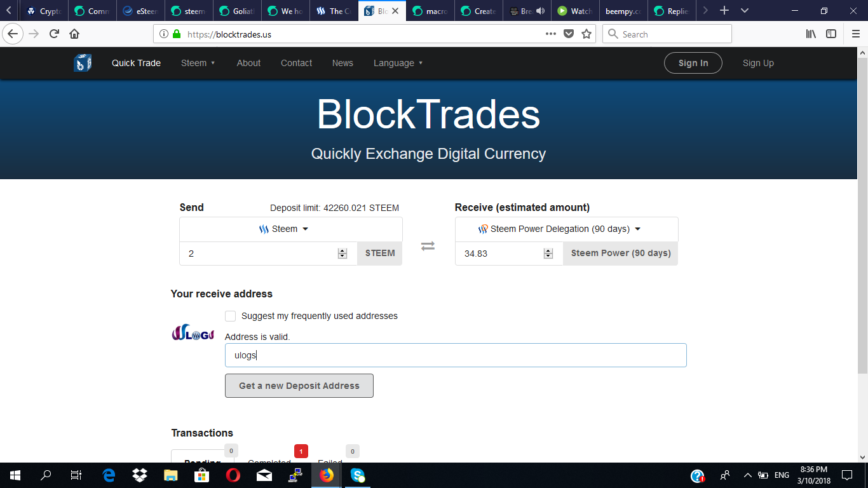Tick Suggest my frequently used addresses checkbox
The width and height of the screenshot is (868, 488).
[230, 316]
